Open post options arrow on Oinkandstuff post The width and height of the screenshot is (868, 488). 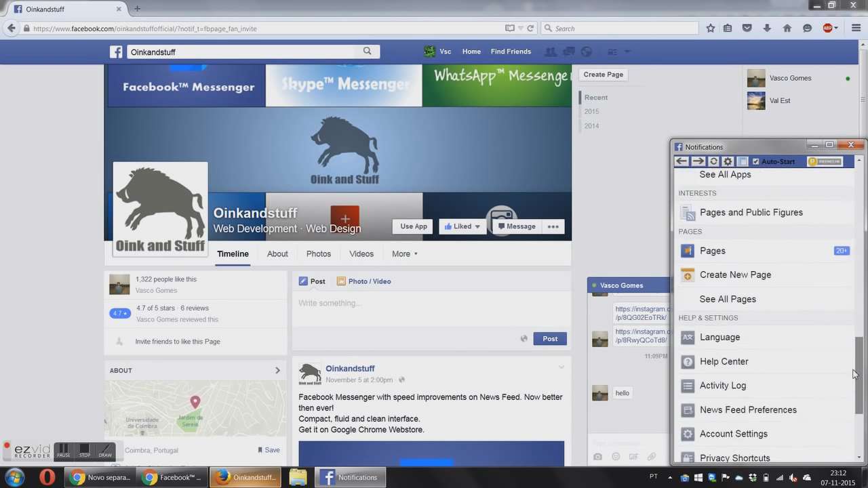pyautogui.click(x=561, y=367)
